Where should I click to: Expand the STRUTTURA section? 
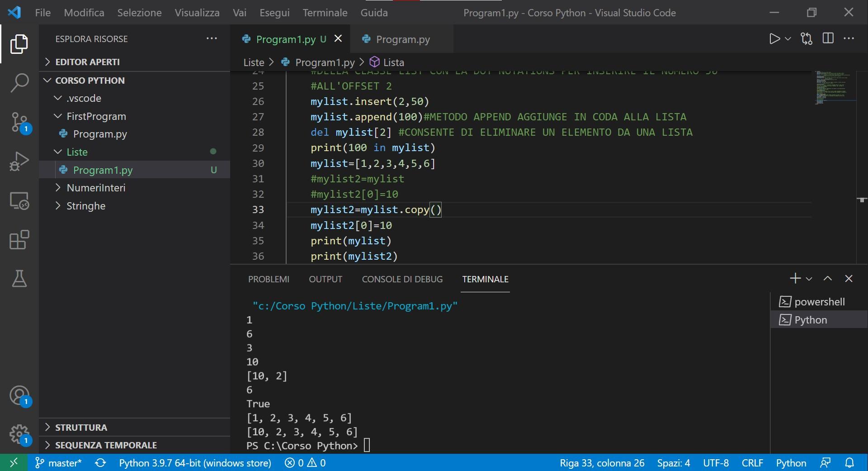click(x=135, y=427)
